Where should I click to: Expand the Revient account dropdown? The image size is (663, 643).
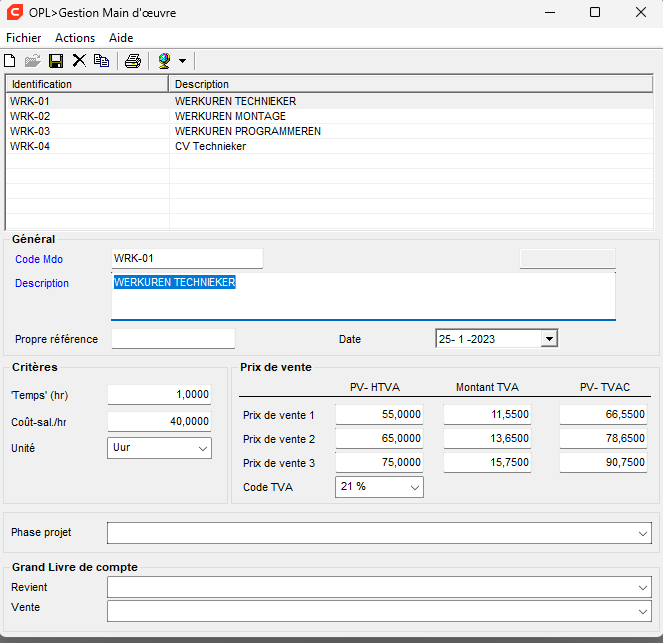point(642,588)
